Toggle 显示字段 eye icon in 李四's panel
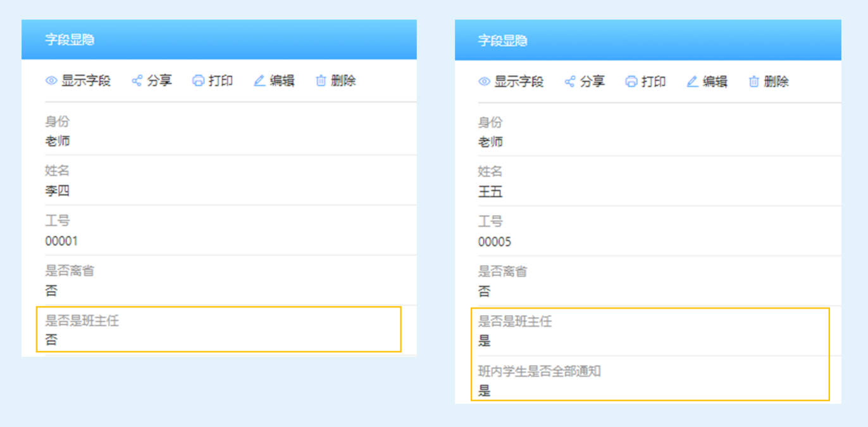 point(51,81)
